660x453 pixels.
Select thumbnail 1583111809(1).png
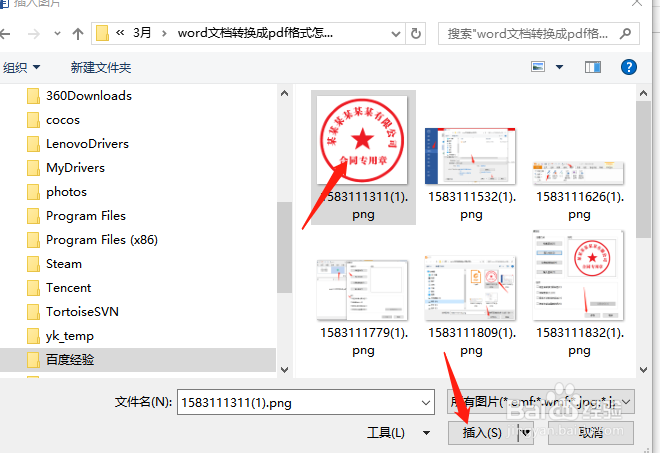coord(471,306)
